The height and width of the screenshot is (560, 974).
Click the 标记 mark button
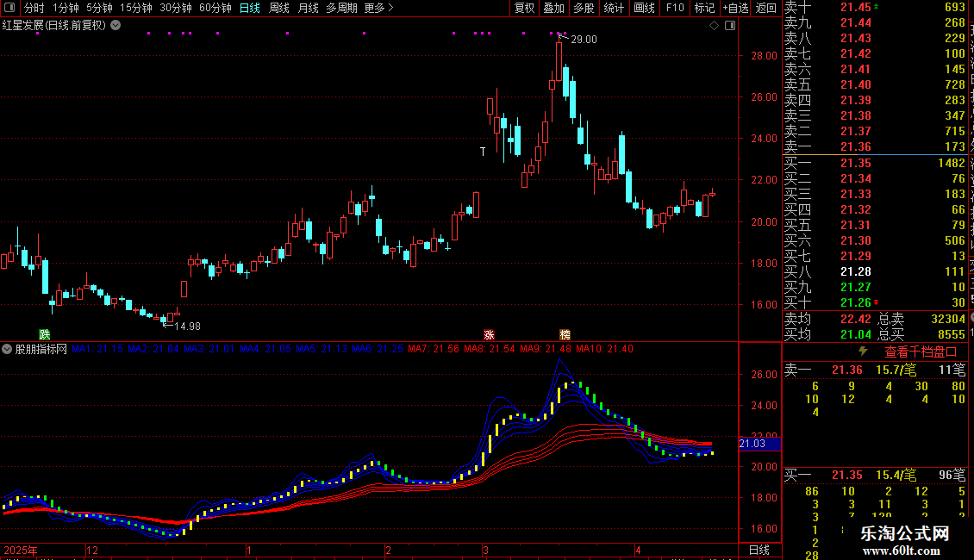pyautogui.click(x=704, y=8)
